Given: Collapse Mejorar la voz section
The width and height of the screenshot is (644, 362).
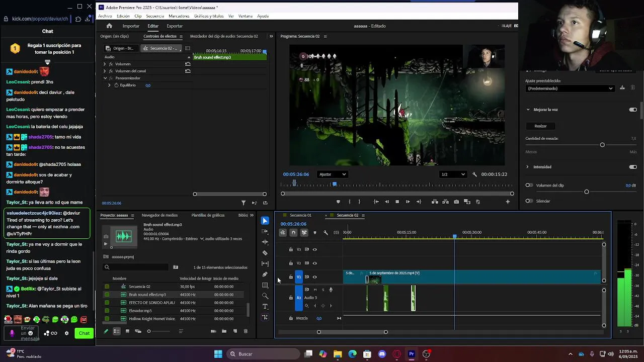Looking at the screenshot, I should (528, 110).
